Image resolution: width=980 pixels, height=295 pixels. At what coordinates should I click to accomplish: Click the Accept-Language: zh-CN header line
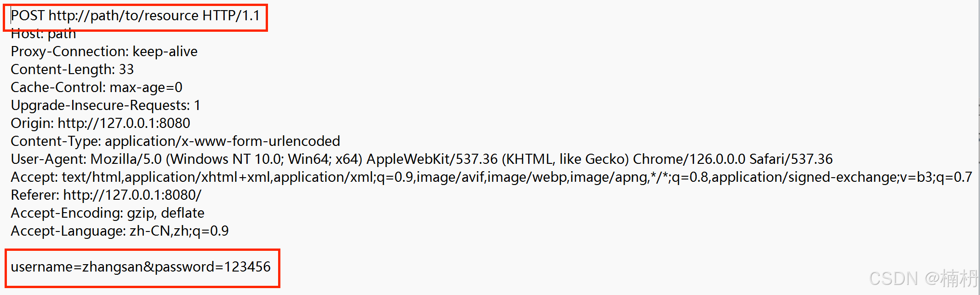pyautogui.click(x=120, y=231)
